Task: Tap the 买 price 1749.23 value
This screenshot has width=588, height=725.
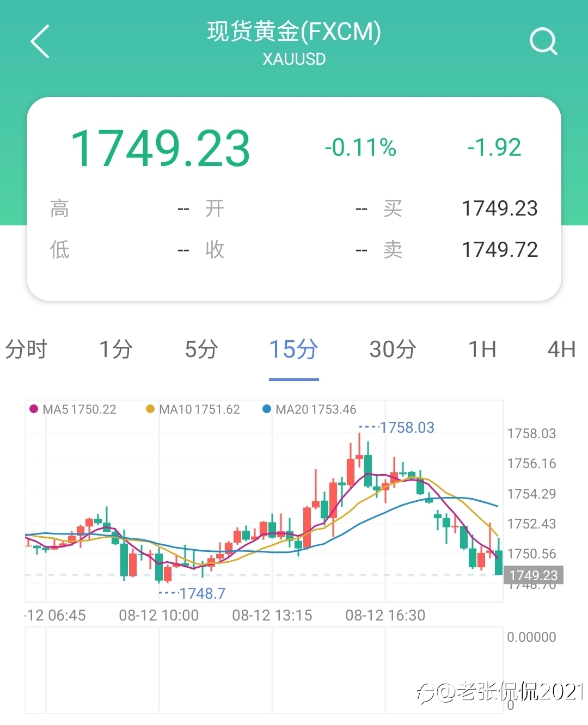Action: [x=500, y=208]
